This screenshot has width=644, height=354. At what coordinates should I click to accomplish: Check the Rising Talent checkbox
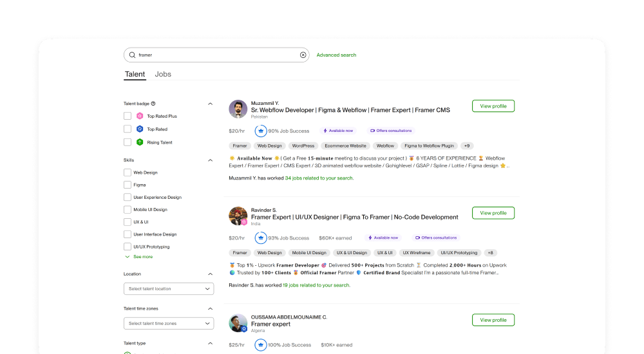click(x=128, y=142)
